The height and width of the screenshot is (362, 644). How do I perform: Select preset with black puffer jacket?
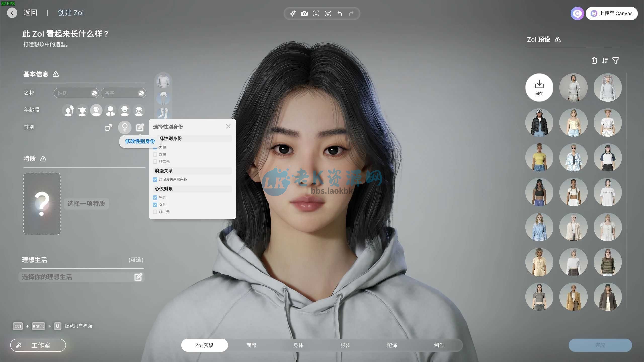(539, 122)
